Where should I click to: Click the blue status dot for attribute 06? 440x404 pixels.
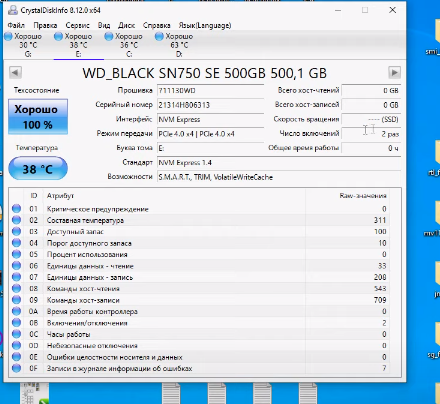[16, 266]
